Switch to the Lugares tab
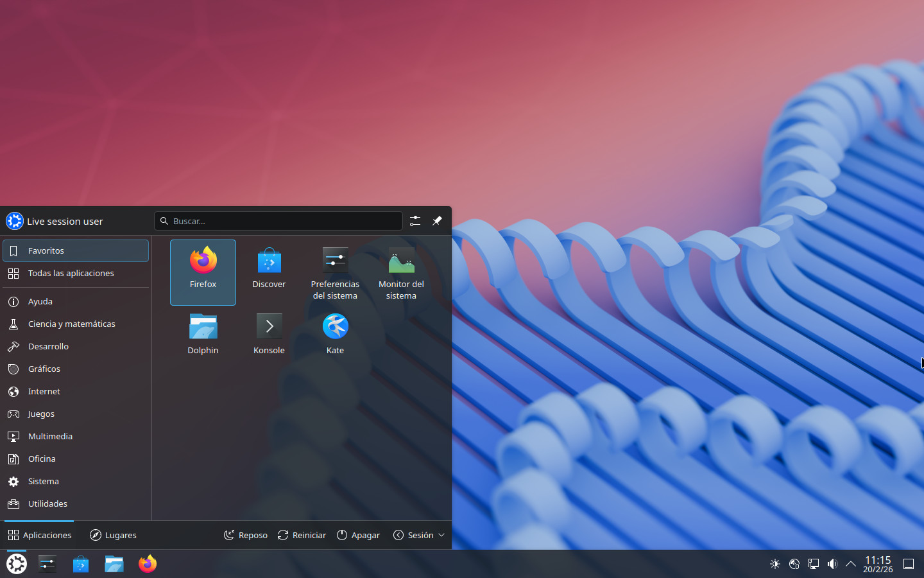The width and height of the screenshot is (924, 578). (x=113, y=535)
